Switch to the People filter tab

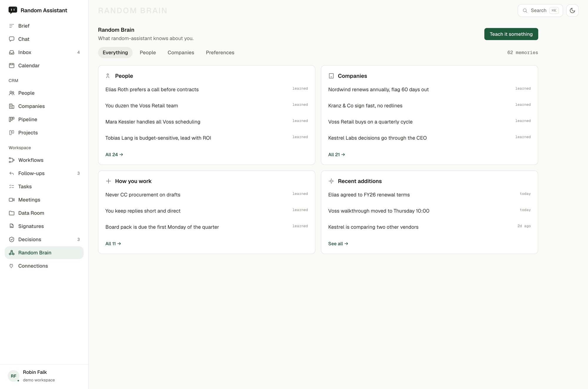(148, 53)
